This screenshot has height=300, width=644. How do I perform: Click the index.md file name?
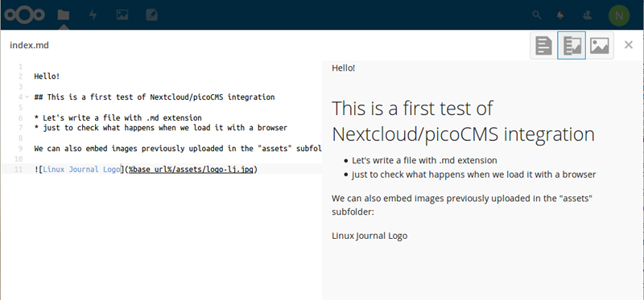29,45
